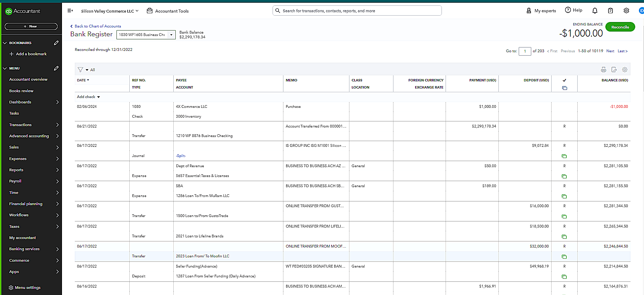The height and width of the screenshot is (295, 644).
Task: Click Add a bookmark
Action: [28, 54]
